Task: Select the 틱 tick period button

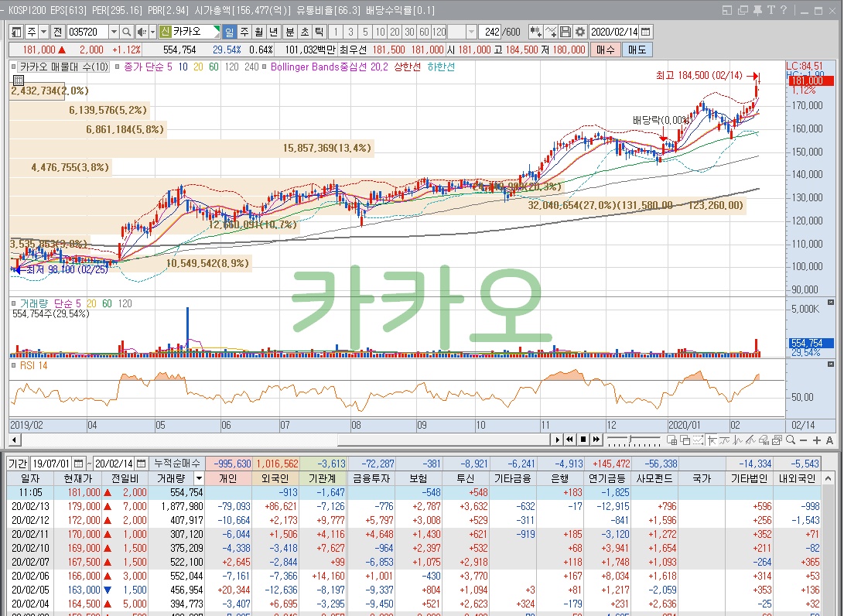Action: (x=319, y=32)
